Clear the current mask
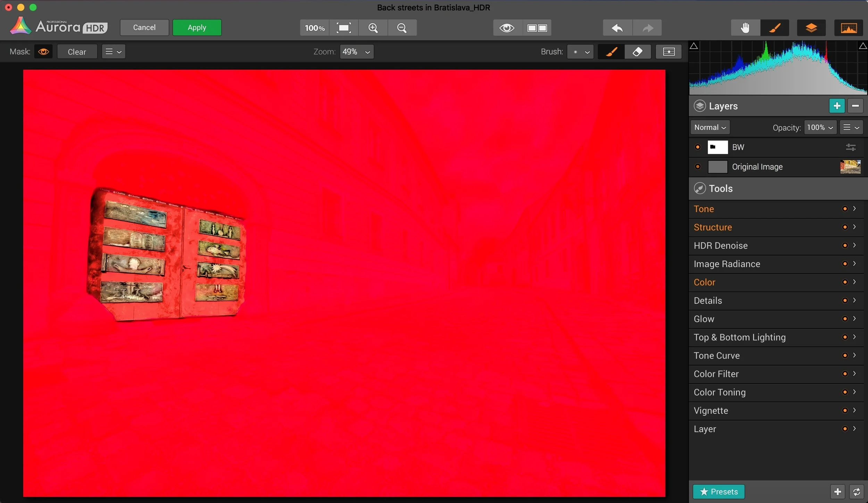This screenshot has width=868, height=503. (77, 52)
